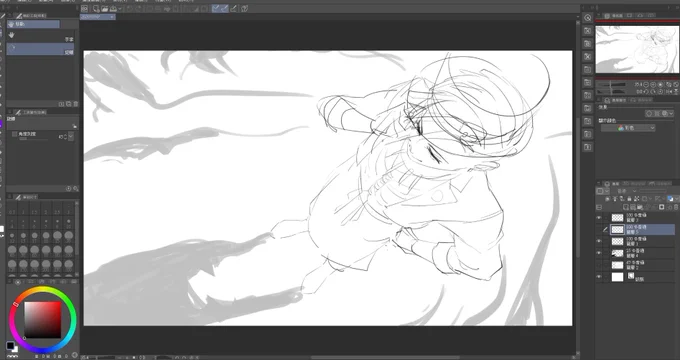This screenshot has height=360, width=680.
Task: Open the sub tool detail wrench icon
Action: click(75, 189)
